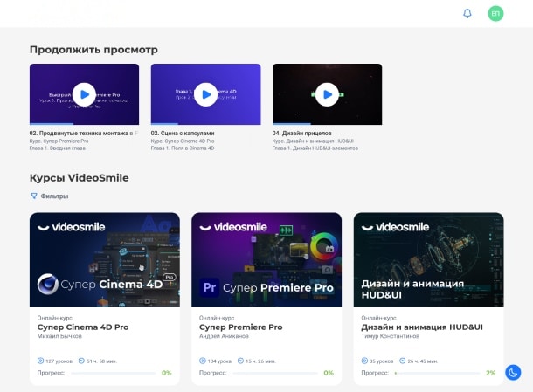Click the filter funnel icon
533x392 pixels.
coord(34,196)
